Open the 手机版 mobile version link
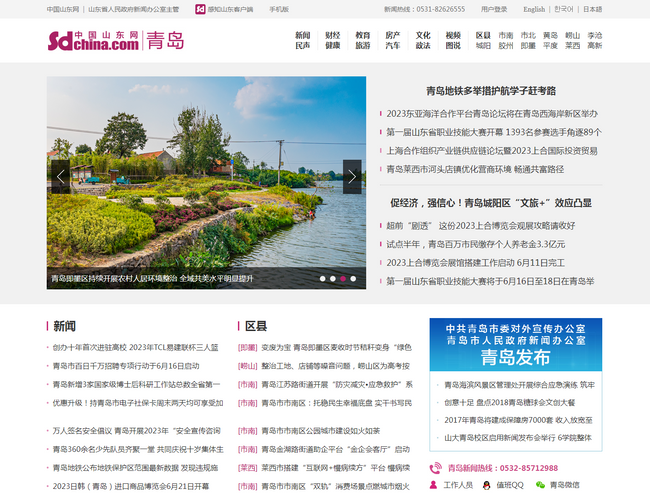Screen dimensions: 650x500 point(278,9)
